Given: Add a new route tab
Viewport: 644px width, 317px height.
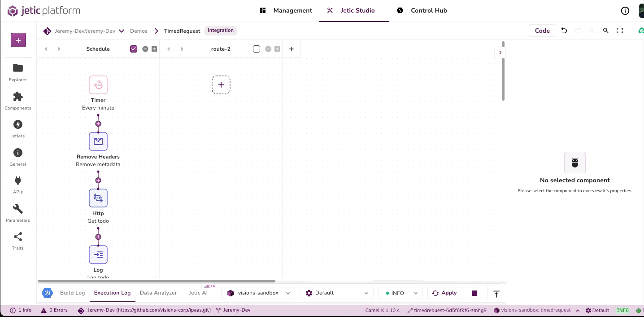Looking at the screenshot, I should click(x=292, y=49).
